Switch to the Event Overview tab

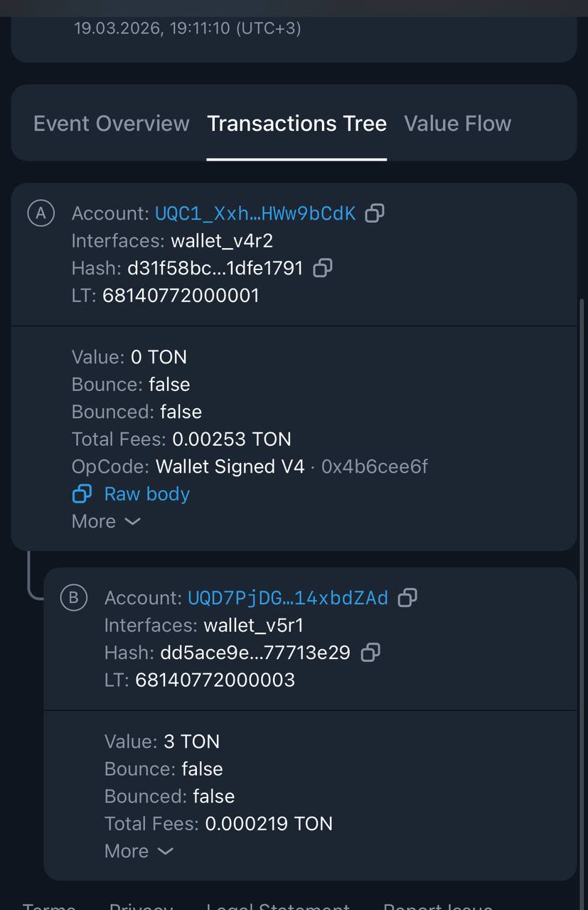click(112, 124)
